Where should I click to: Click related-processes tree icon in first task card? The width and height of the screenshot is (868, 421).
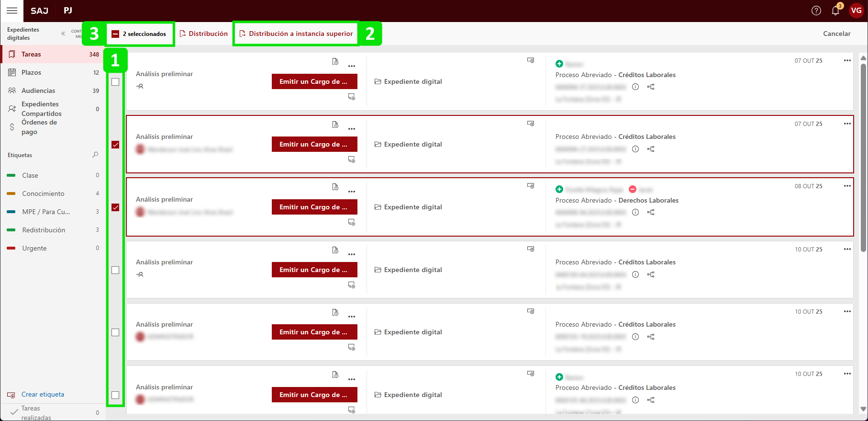point(651,87)
